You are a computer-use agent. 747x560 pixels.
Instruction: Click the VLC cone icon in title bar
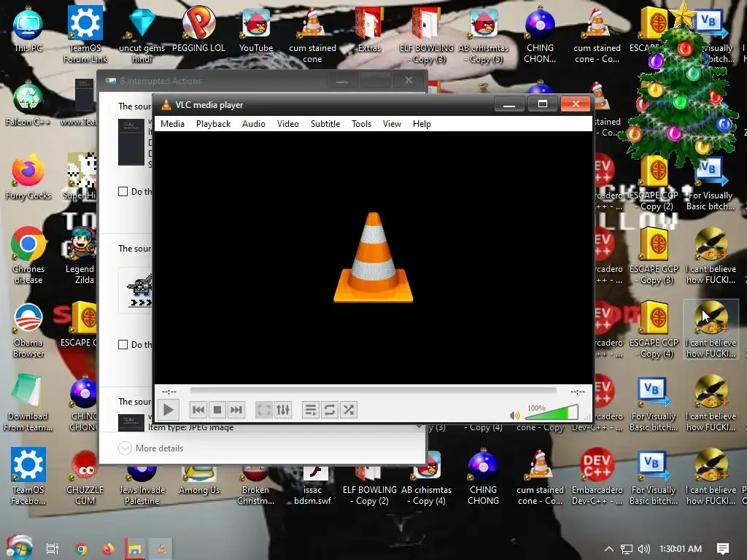tap(166, 105)
